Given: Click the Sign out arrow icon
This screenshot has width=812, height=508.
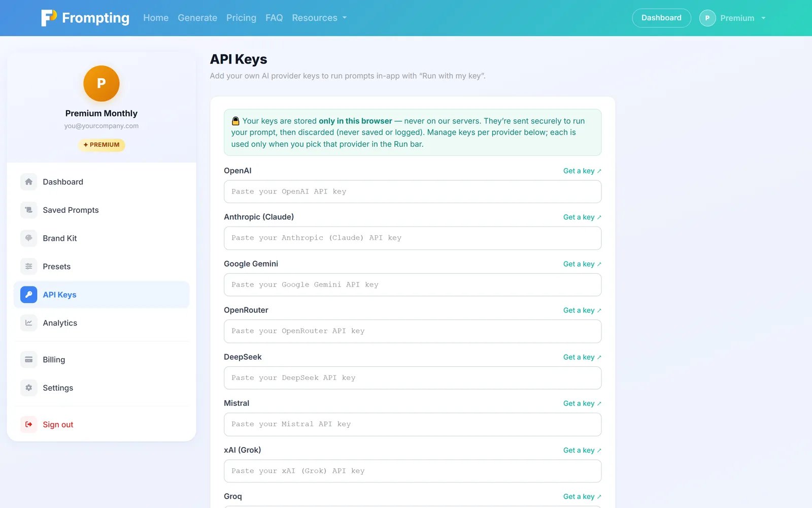Looking at the screenshot, I should [x=29, y=424].
